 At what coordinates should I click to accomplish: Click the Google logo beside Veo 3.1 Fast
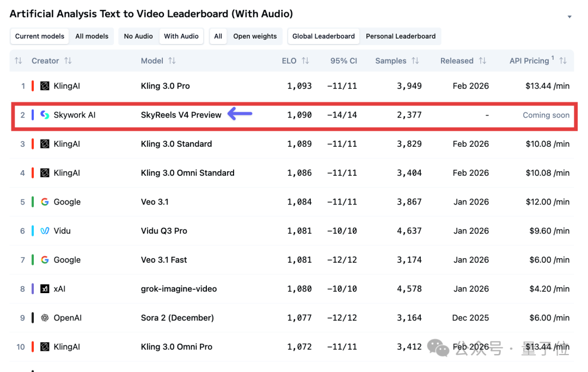[45, 259]
